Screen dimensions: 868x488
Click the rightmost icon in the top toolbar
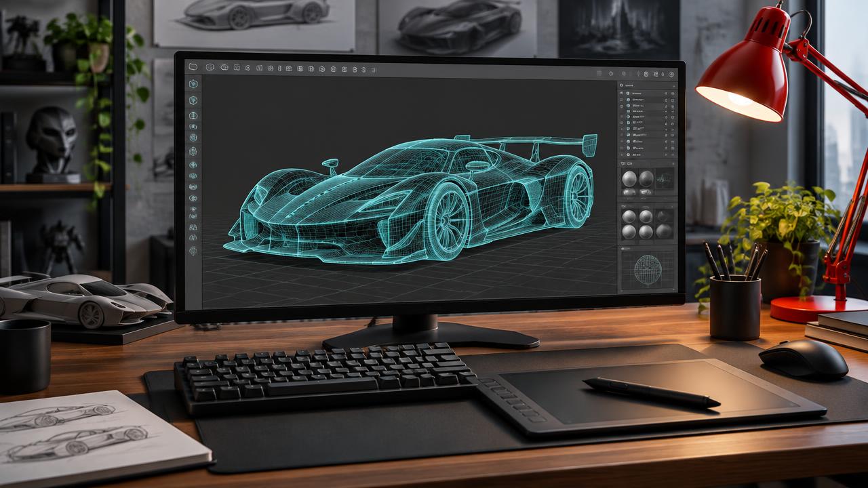[672, 74]
